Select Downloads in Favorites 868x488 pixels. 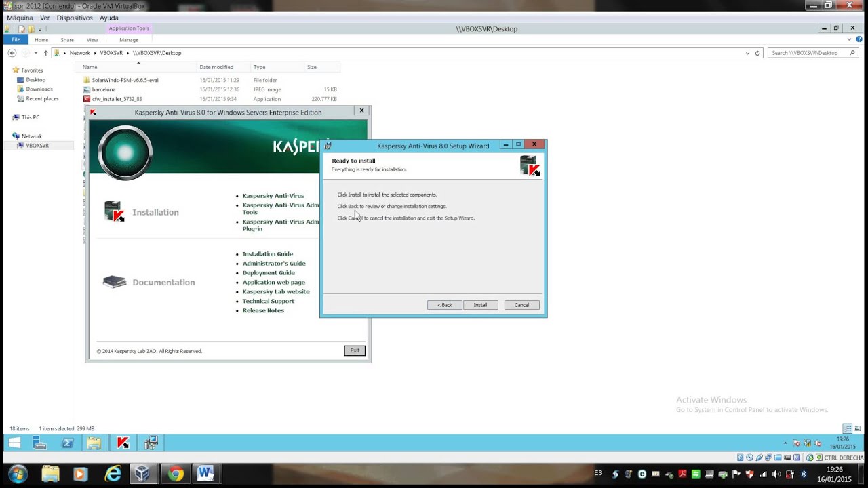(39, 89)
